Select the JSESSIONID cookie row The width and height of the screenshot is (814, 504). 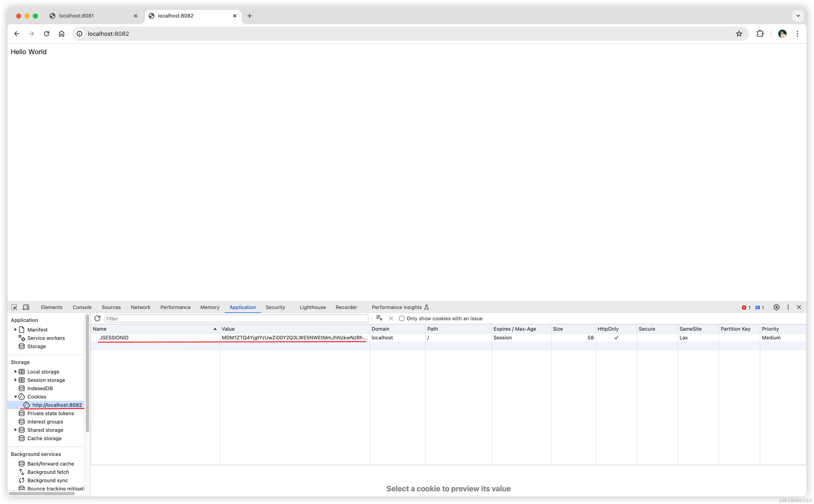(x=114, y=337)
